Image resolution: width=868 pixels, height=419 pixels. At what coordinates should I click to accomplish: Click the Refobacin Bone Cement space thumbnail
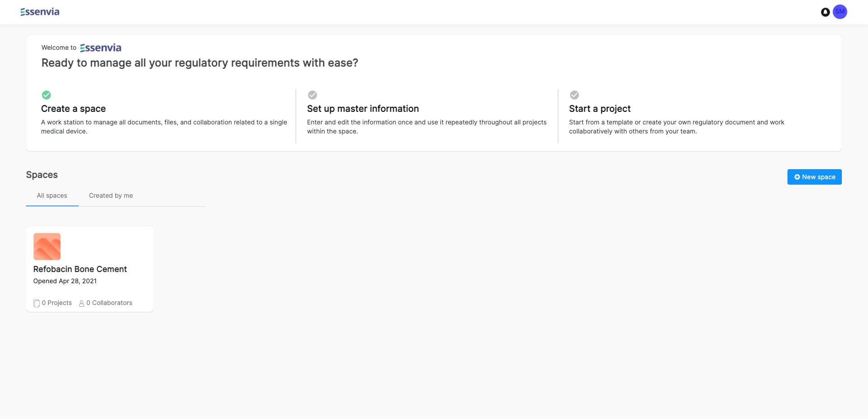tap(47, 247)
